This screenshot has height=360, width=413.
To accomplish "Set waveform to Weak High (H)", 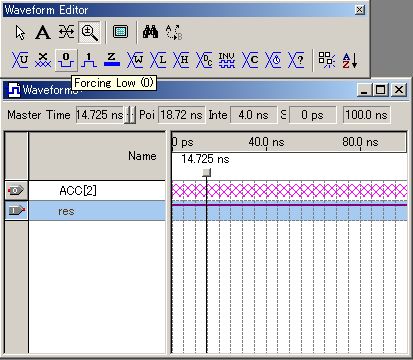I will pyautogui.click(x=181, y=60).
